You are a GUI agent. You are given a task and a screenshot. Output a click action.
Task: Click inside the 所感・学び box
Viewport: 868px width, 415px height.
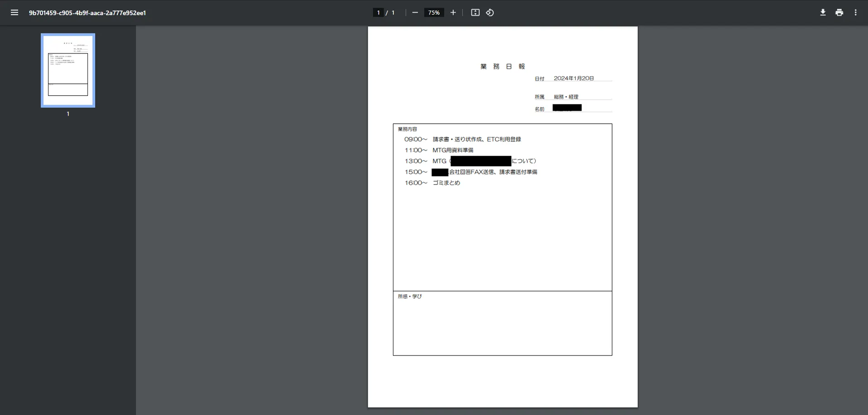(502, 326)
